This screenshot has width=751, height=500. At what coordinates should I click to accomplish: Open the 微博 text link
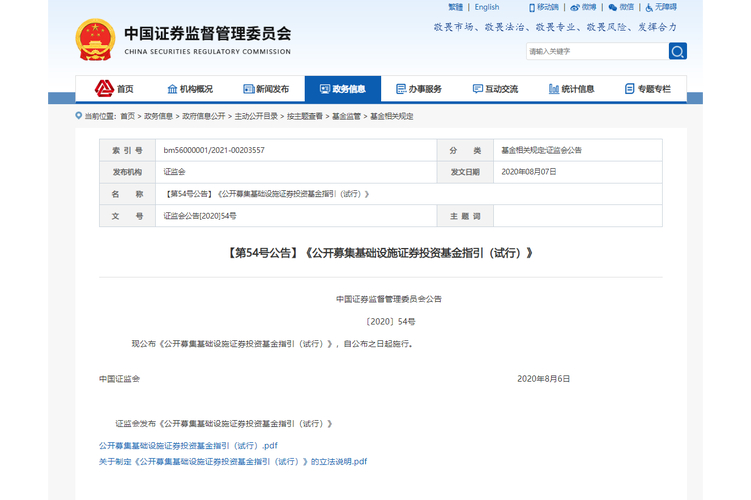point(589,7)
